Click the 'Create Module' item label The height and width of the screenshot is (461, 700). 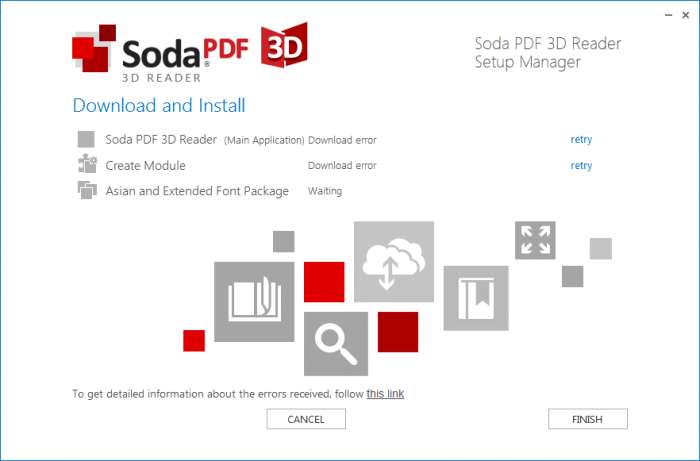click(146, 165)
